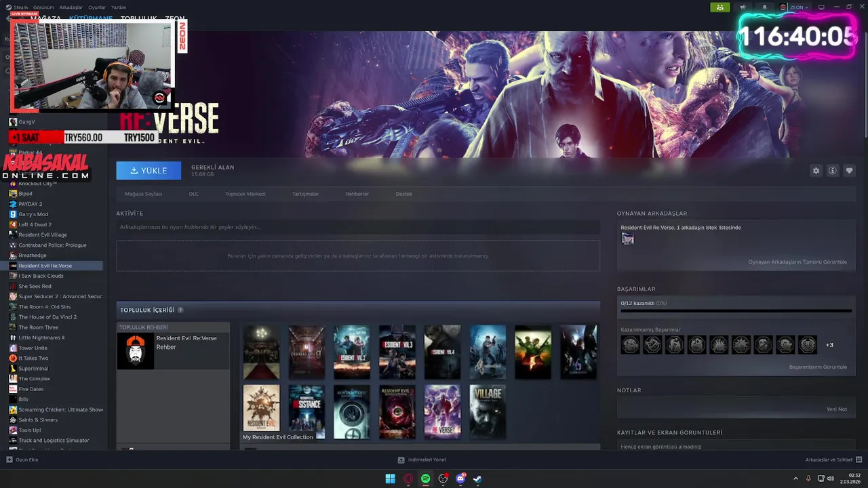Add game to favorites heart icon
This screenshot has height=488, width=868.
pos(849,171)
